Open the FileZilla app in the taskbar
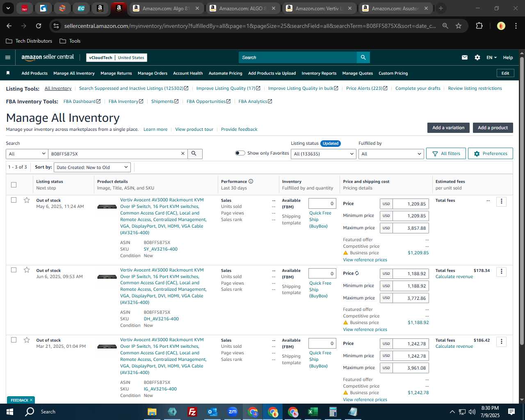 pyautogui.click(x=192, y=412)
